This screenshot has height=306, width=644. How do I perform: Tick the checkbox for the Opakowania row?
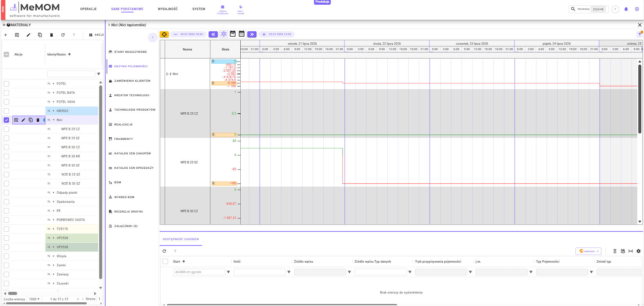coord(6,202)
